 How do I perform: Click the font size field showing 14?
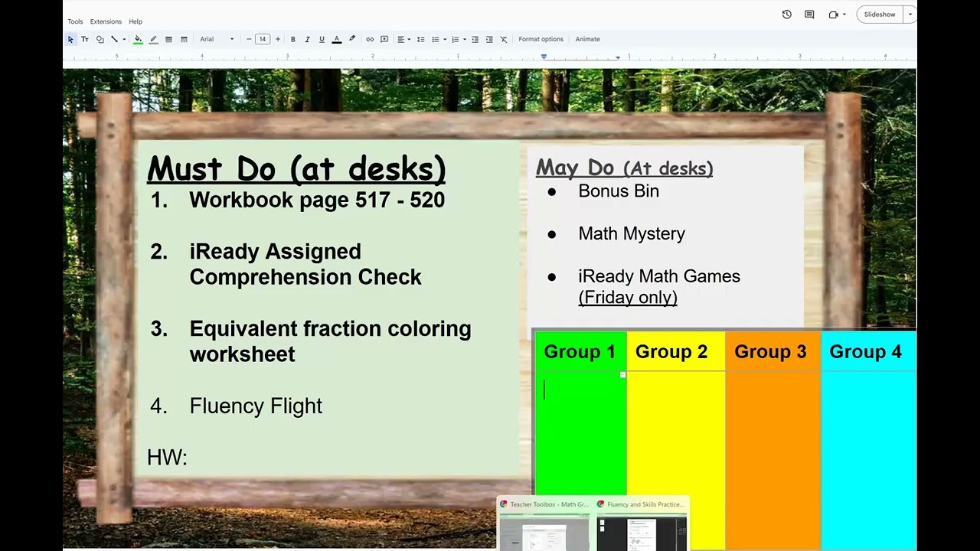tap(263, 39)
